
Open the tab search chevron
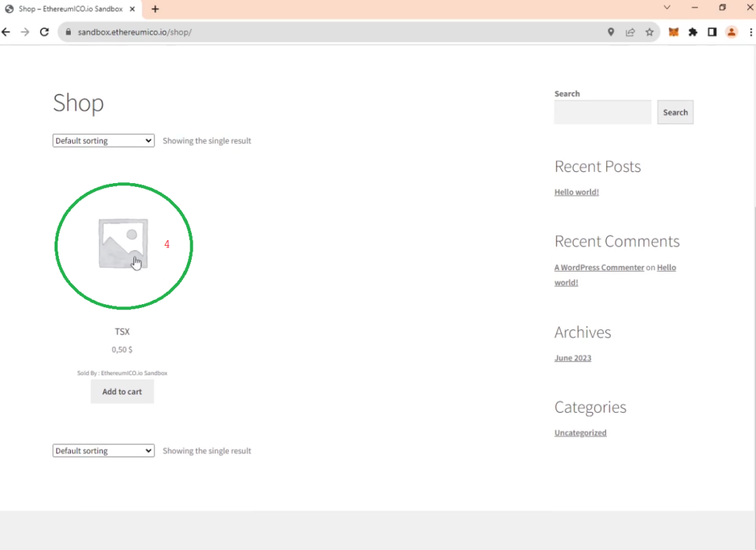click(667, 8)
